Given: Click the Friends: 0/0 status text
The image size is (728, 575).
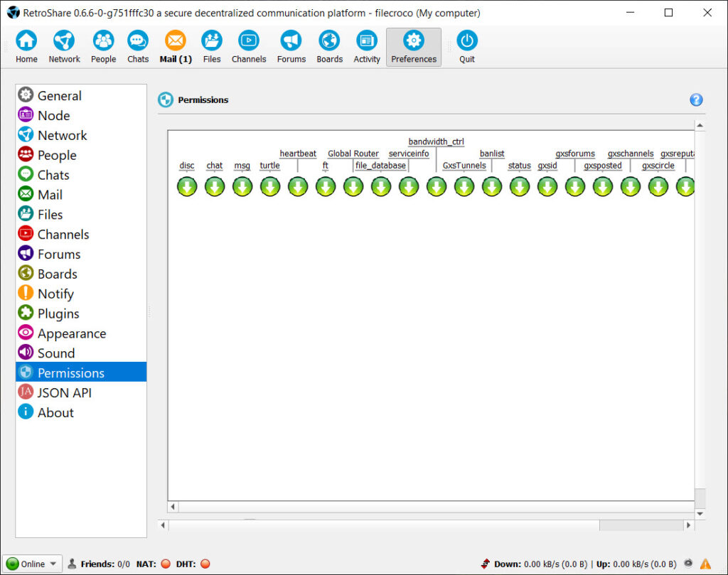Looking at the screenshot, I should 105,564.
